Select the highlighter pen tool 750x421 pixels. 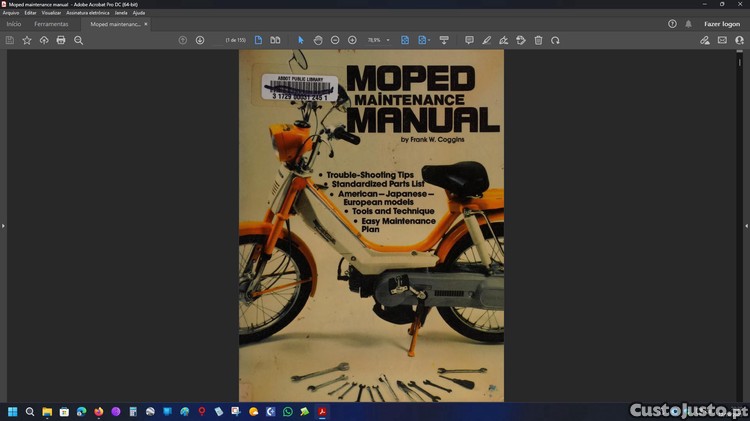pyautogui.click(x=487, y=40)
